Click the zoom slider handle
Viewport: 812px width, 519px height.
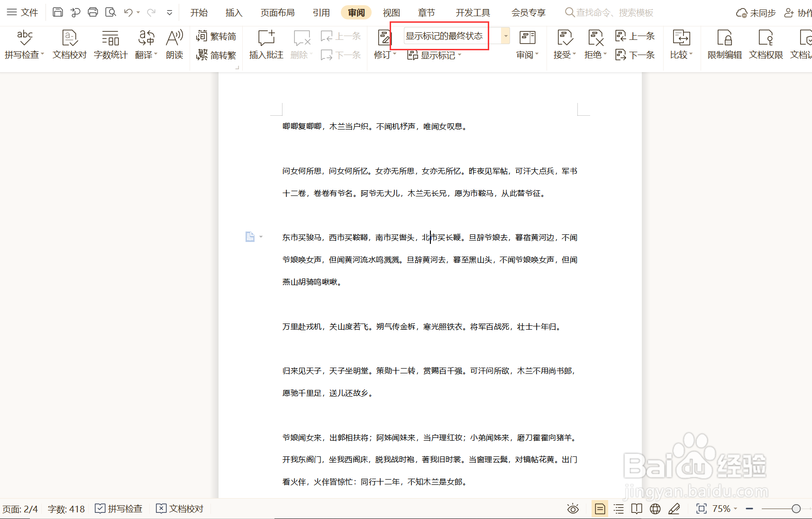796,509
